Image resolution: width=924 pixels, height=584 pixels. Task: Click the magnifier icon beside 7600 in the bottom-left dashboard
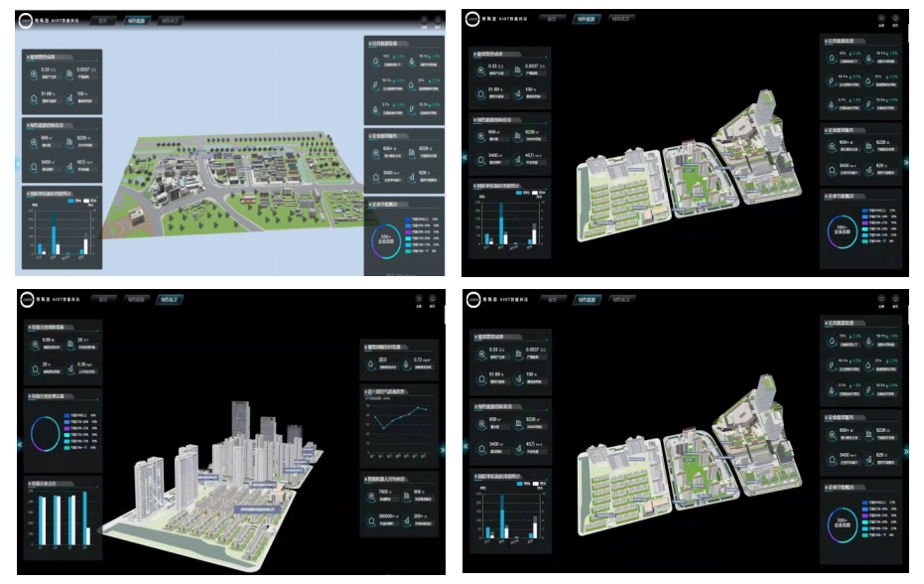[x=370, y=494]
